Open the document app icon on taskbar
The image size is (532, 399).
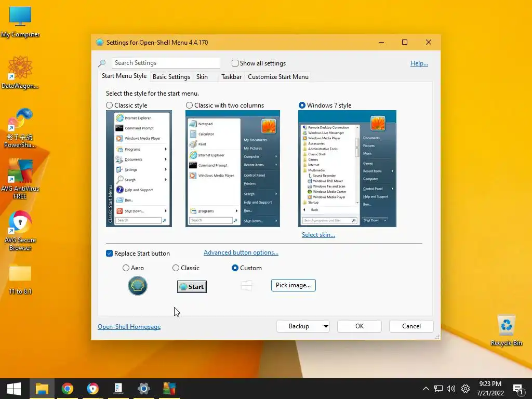click(x=118, y=389)
